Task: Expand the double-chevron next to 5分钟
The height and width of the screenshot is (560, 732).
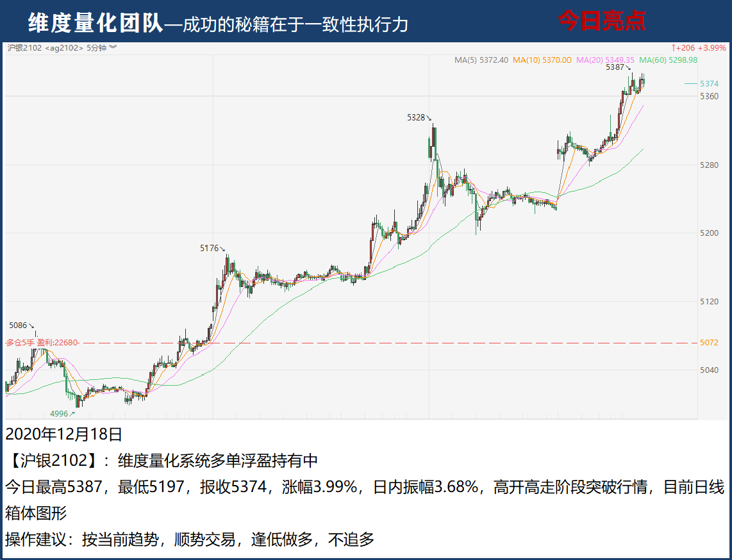Action: 113,47
